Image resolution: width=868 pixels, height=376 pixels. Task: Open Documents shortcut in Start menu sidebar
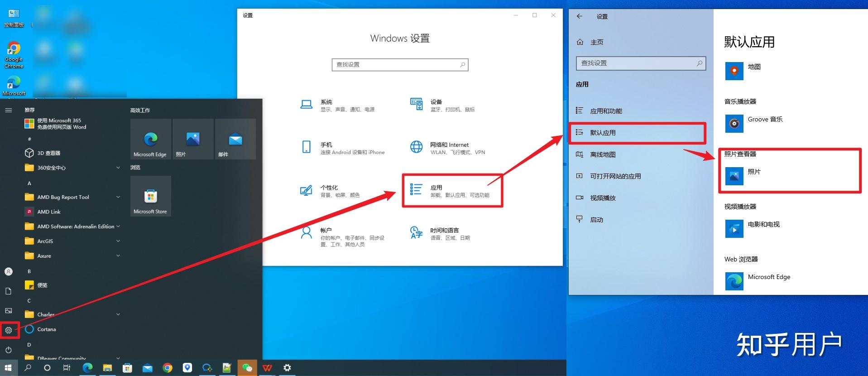[x=9, y=291]
